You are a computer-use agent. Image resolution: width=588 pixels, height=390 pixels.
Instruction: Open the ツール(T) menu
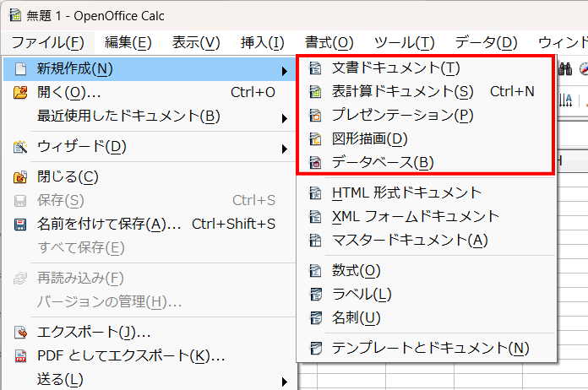[404, 43]
